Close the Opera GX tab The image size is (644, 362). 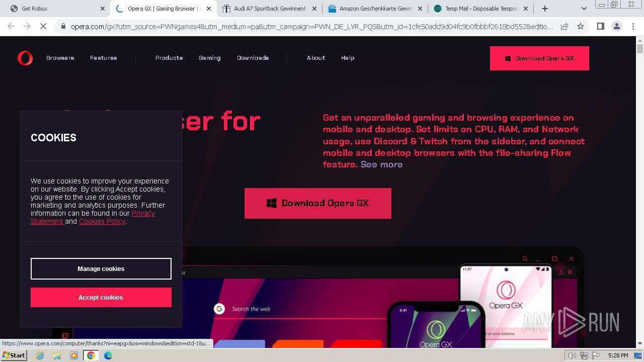(x=209, y=9)
